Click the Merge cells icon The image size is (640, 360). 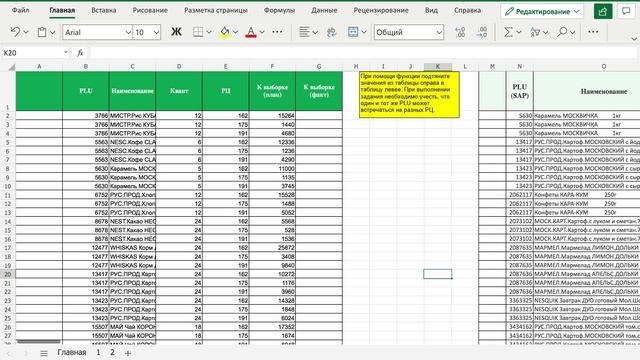pos(353,32)
